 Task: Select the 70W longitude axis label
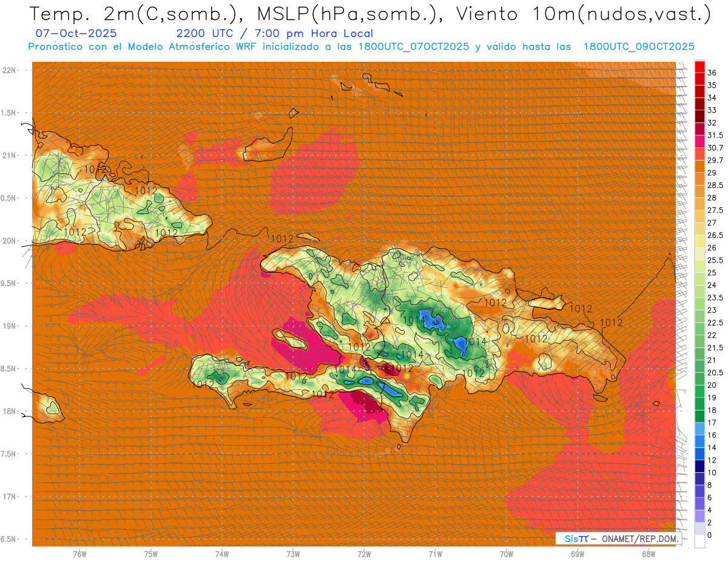click(x=506, y=554)
